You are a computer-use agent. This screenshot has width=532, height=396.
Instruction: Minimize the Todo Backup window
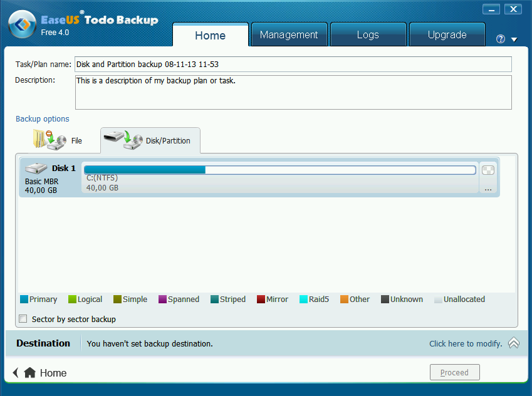[x=491, y=9]
